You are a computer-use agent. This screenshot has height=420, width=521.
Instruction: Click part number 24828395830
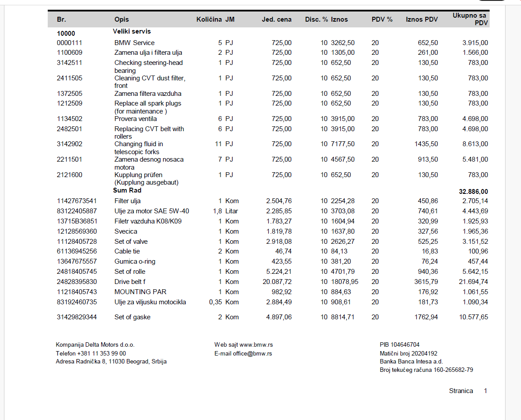click(x=77, y=282)
